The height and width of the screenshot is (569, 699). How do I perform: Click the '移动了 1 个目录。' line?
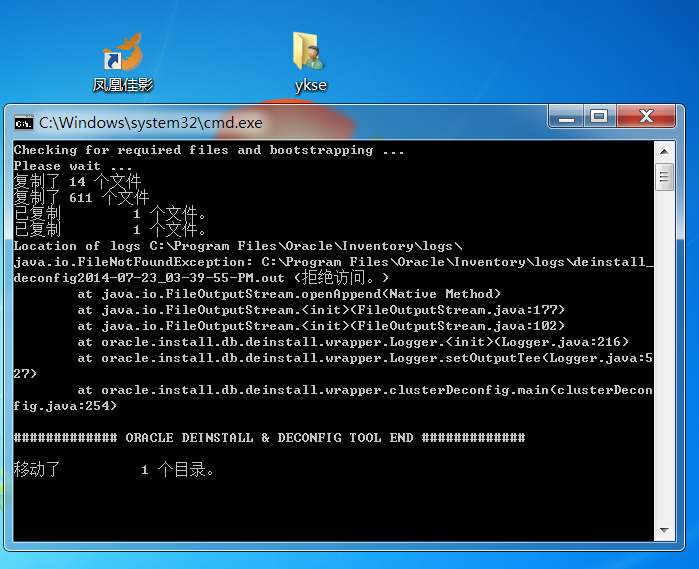point(114,470)
